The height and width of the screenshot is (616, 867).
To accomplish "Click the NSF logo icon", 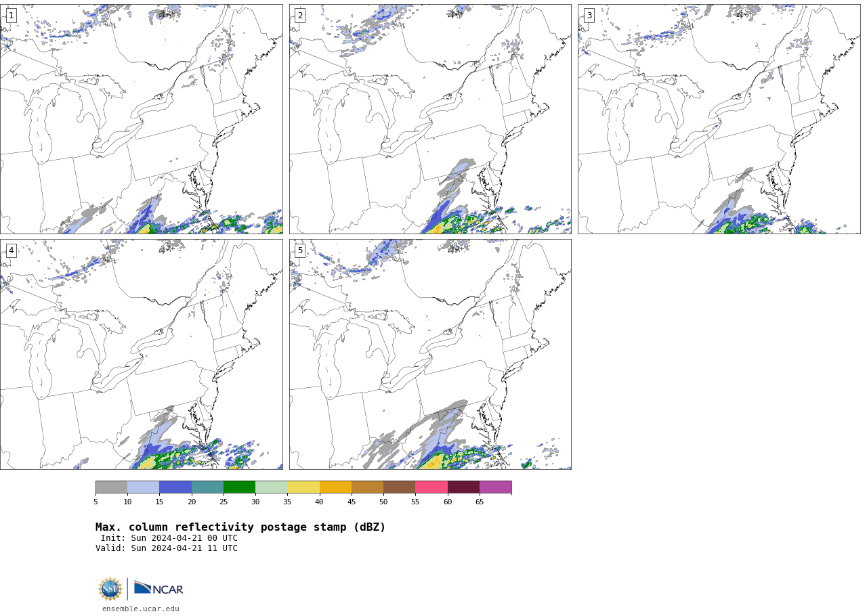I will point(110,589).
